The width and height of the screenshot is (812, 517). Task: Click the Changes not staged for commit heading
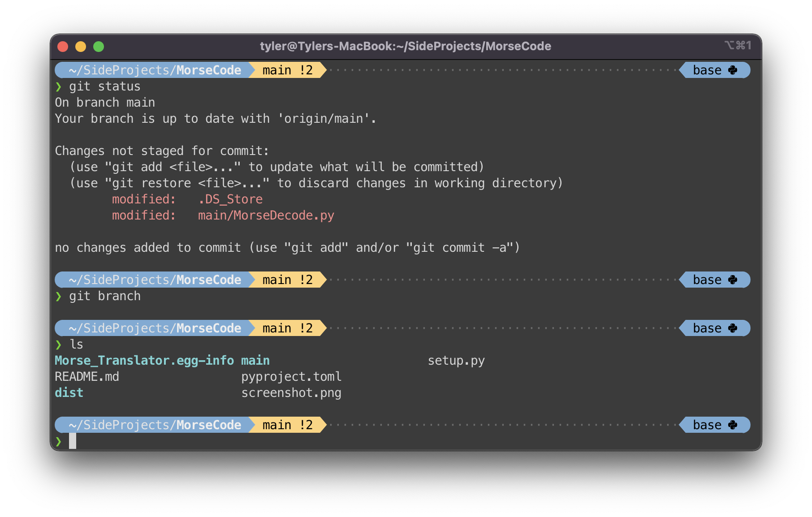tap(162, 151)
